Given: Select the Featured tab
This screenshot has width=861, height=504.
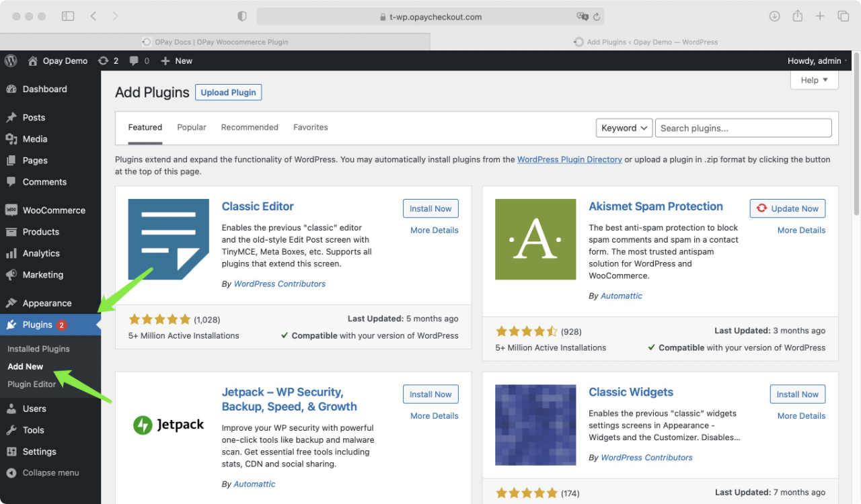Looking at the screenshot, I should point(145,127).
